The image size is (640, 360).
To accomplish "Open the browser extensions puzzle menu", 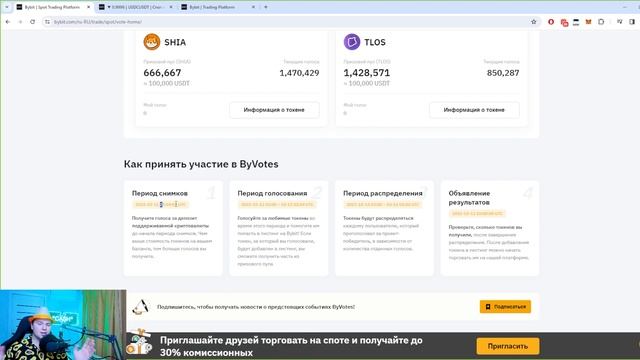I will coord(601,22).
